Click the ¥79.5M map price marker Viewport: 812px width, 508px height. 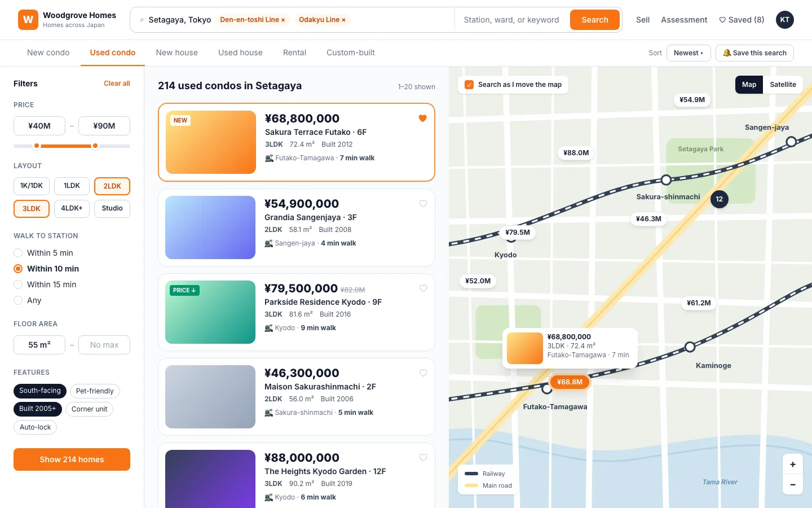[x=518, y=232]
